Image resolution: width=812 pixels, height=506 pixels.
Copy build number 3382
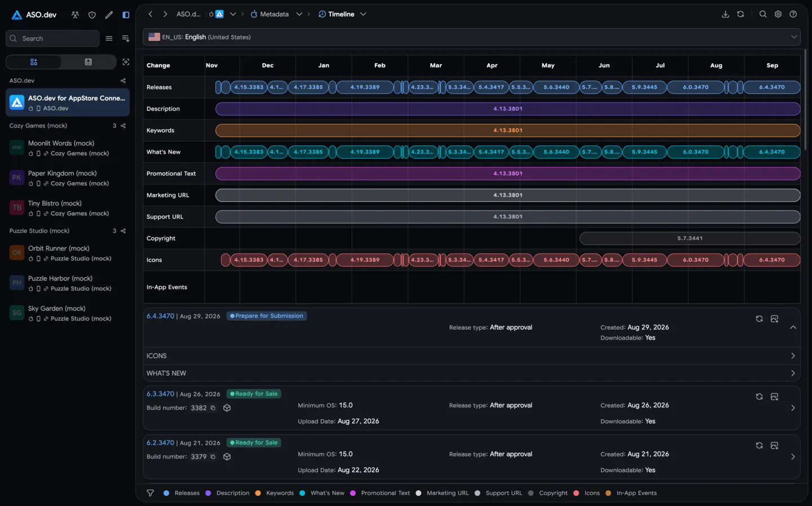click(x=213, y=408)
